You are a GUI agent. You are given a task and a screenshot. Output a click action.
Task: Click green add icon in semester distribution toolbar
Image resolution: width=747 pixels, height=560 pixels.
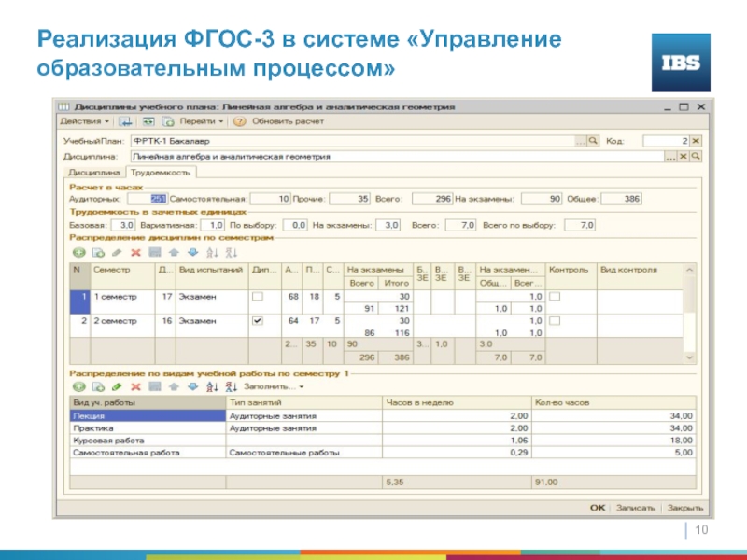[x=78, y=252]
